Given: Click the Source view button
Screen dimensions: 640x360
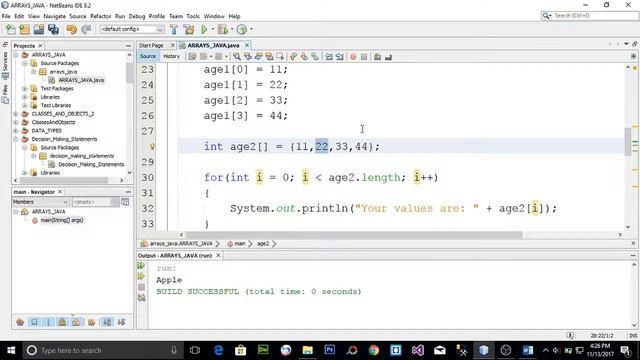Looking at the screenshot, I should [x=148, y=56].
